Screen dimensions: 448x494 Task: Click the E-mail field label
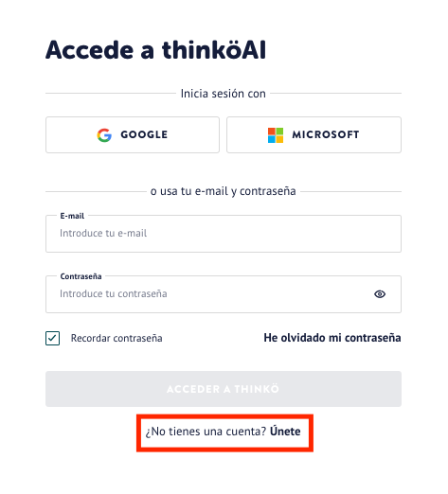click(72, 216)
